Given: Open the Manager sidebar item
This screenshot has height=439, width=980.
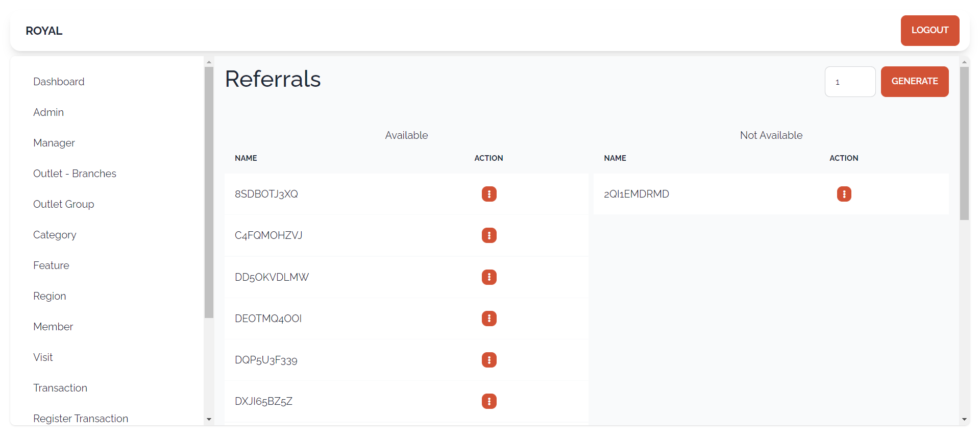Looking at the screenshot, I should [x=54, y=143].
